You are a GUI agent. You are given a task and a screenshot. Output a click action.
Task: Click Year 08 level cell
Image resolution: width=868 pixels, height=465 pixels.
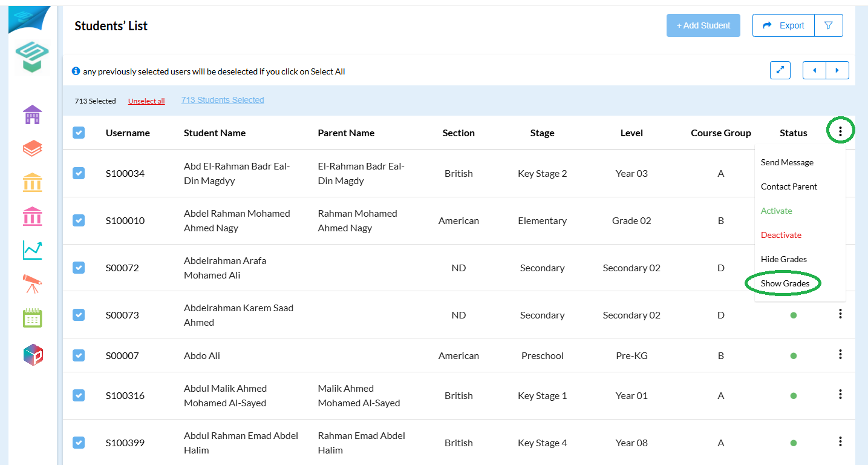click(631, 443)
